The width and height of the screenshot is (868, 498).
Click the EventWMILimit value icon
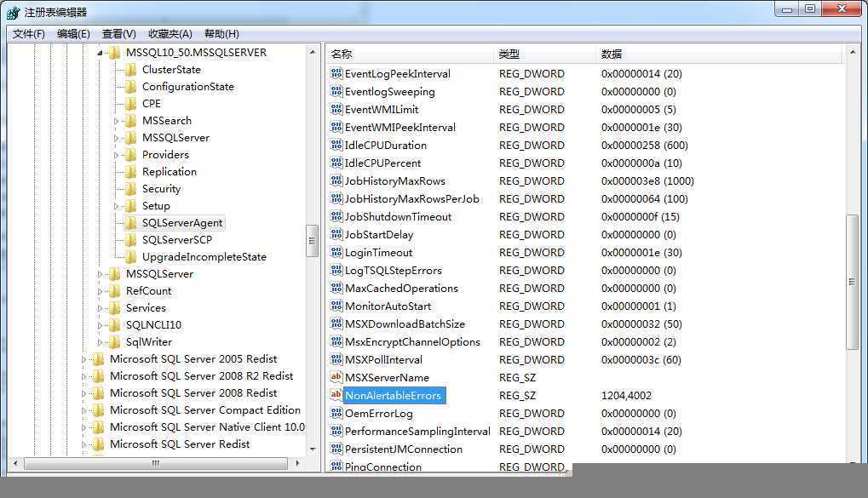[x=336, y=110]
